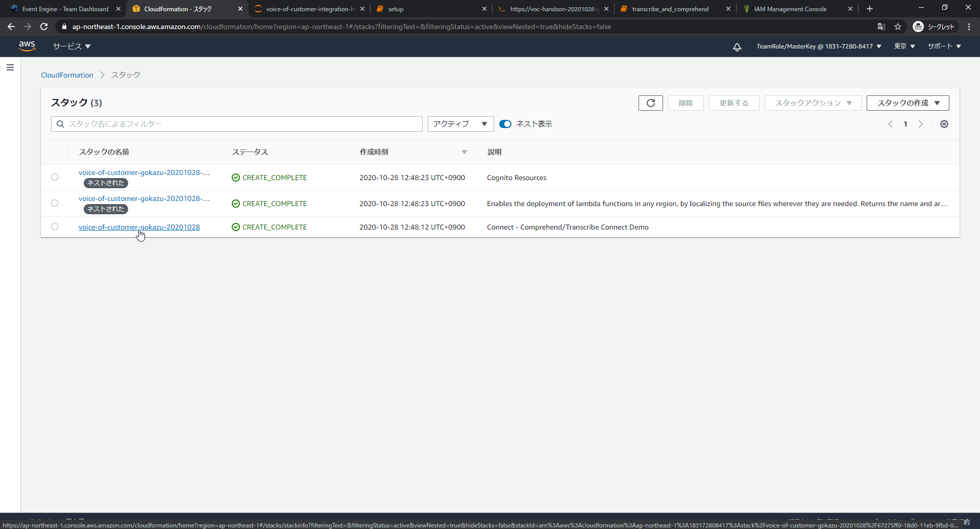The width and height of the screenshot is (980, 529).
Task: Click search magnifier in filter box
Action: tap(60, 124)
